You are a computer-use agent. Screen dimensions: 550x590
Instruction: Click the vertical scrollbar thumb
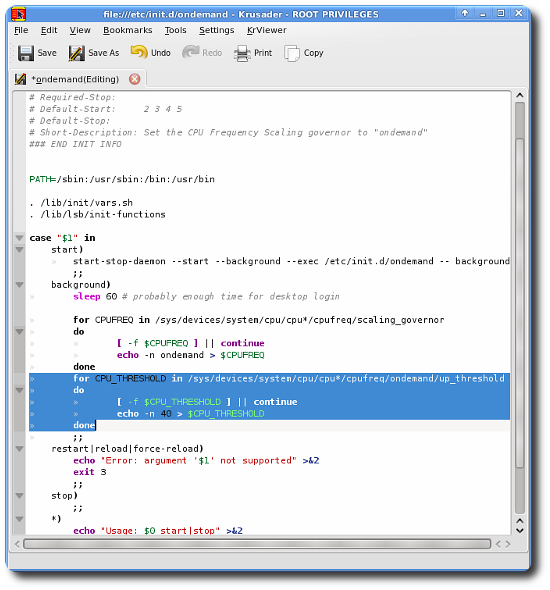[x=520, y=303]
